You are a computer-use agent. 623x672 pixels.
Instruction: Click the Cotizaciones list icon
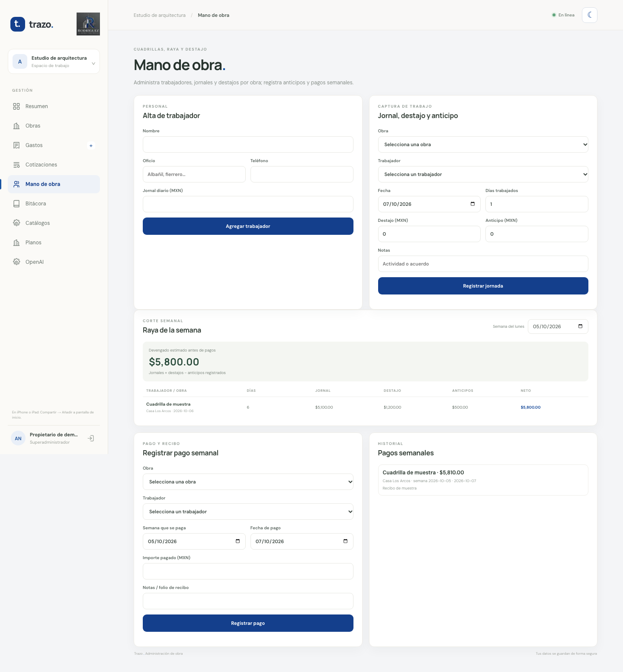click(16, 165)
